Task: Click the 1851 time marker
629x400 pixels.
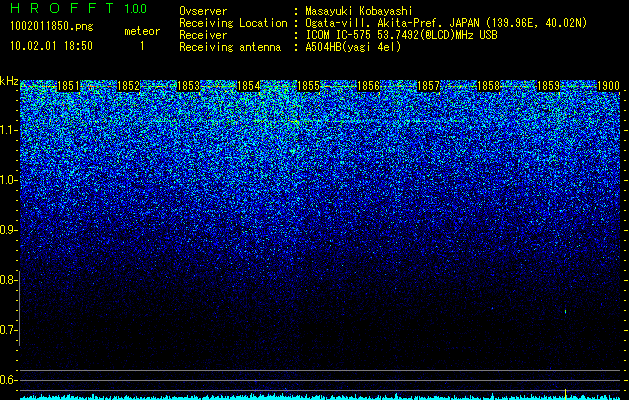Action: pos(68,86)
